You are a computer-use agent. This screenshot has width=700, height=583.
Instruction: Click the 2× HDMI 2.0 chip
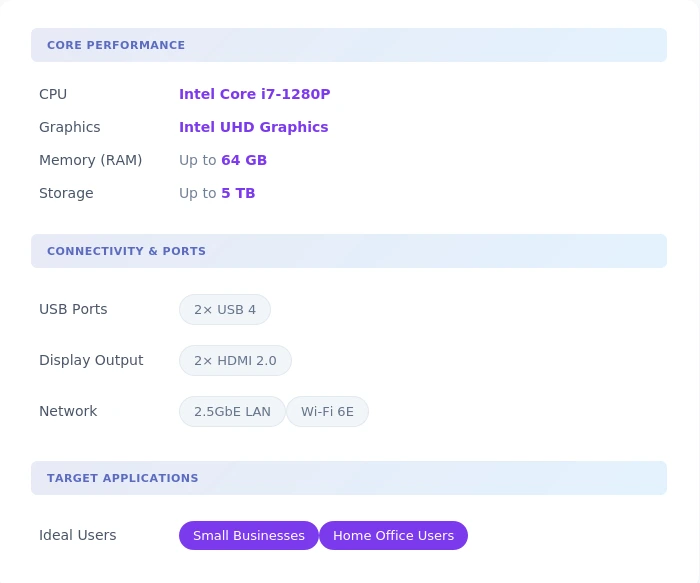(x=235, y=360)
